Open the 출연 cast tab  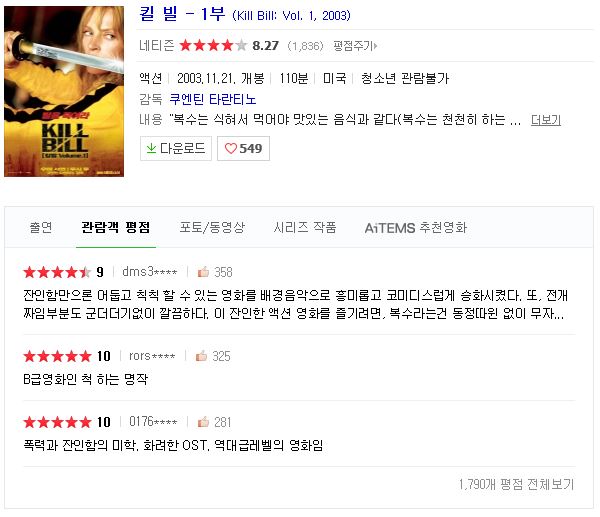[41, 227]
